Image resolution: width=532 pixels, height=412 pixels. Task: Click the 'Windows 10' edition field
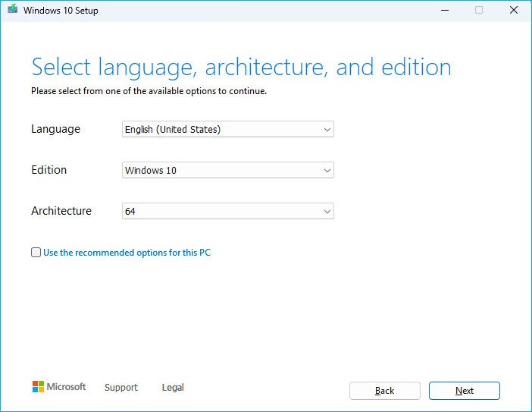pyautogui.click(x=220, y=171)
